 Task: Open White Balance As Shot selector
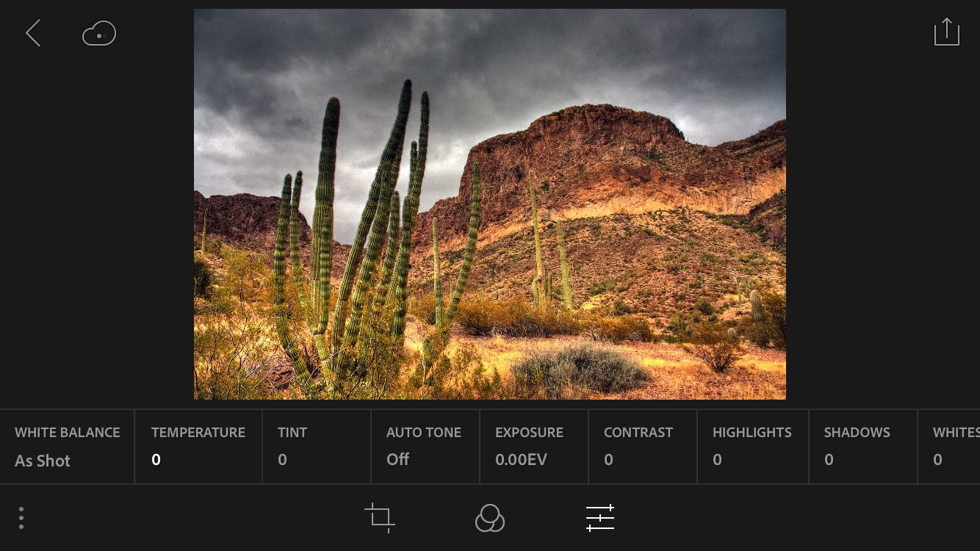pyautogui.click(x=67, y=447)
